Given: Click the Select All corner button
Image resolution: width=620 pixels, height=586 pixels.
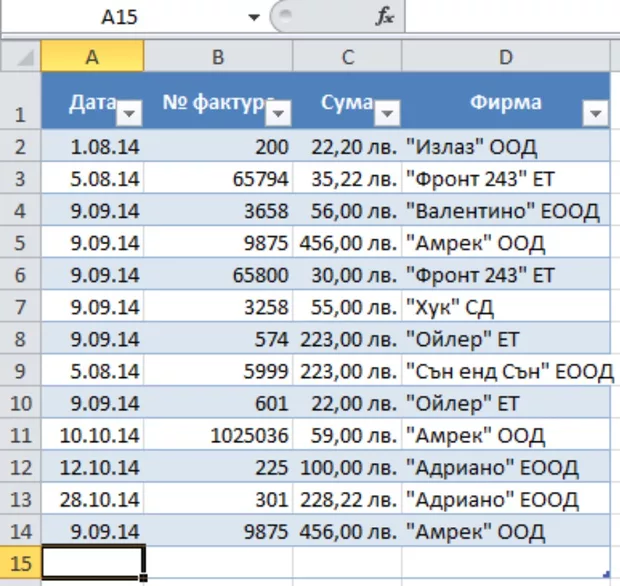Looking at the screenshot, I should 20,57.
